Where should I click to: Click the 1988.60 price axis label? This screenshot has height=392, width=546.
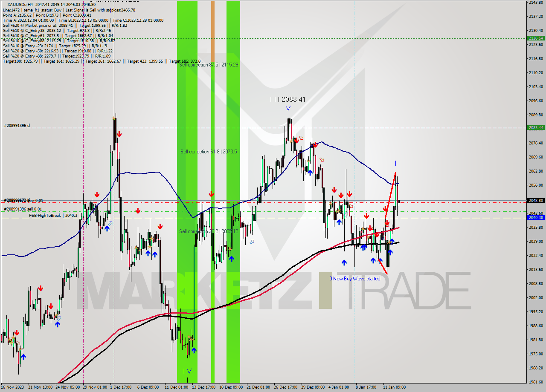pos(536,326)
